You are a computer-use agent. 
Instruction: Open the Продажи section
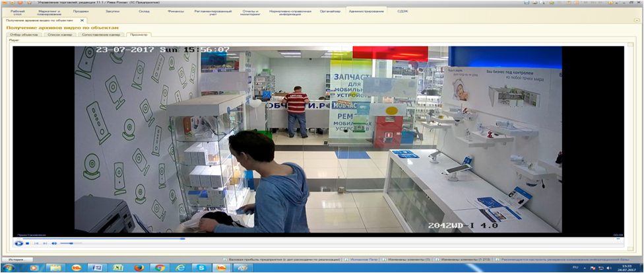pyautogui.click(x=80, y=11)
